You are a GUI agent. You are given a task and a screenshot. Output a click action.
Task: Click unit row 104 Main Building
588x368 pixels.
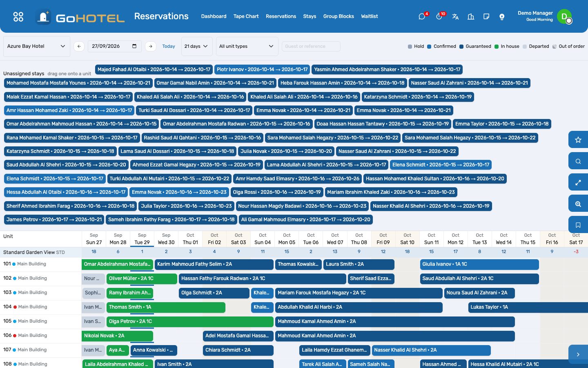click(41, 307)
